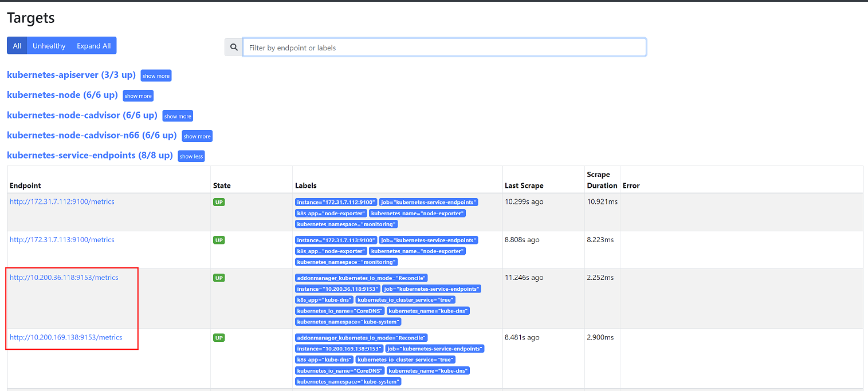Viewport: 868px width, 391px height.
Task: Open endpoint 10.200.36.118:9153/metrics
Action: [x=64, y=278]
